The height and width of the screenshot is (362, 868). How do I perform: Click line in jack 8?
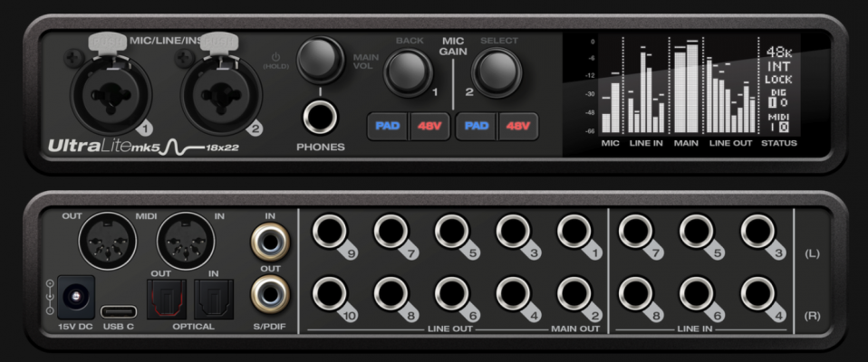click(x=636, y=293)
